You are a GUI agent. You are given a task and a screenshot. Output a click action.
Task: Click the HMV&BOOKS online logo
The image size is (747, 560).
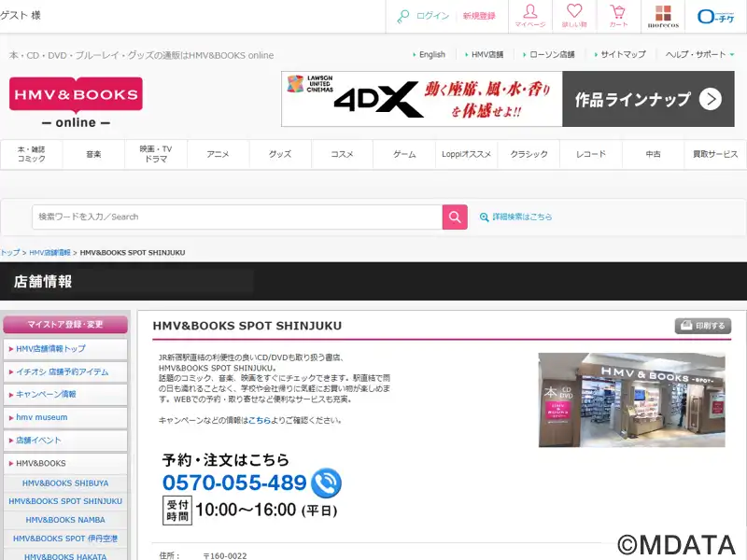[76, 103]
